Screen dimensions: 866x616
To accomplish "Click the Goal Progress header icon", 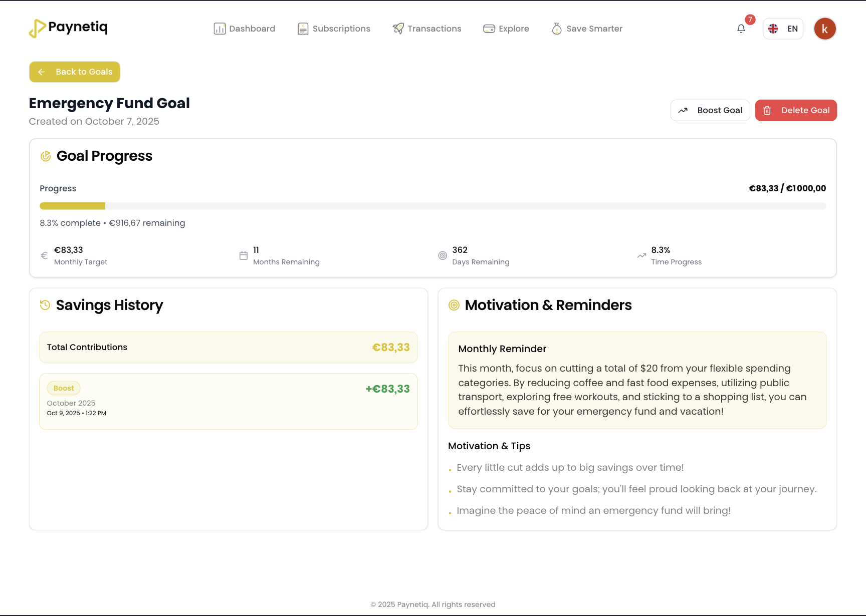I will (x=46, y=156).
